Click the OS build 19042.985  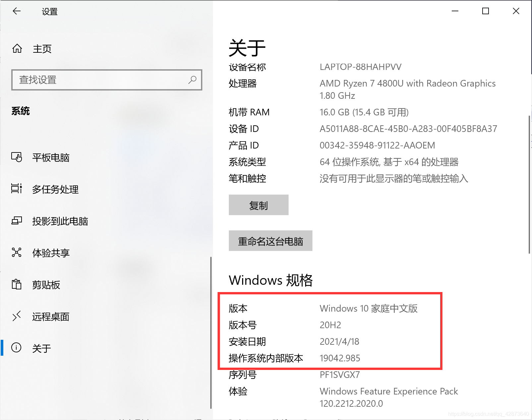click(x=340, y=358)
